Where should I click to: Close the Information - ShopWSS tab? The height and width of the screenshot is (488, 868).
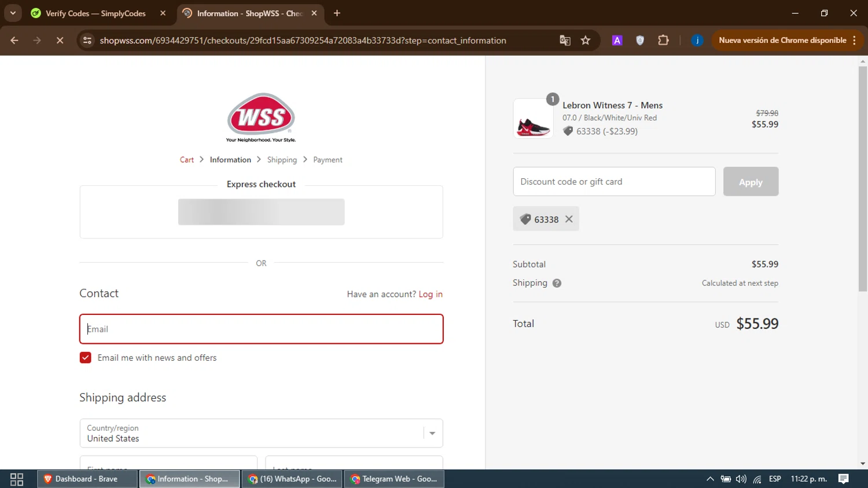(x=314, y=13)
